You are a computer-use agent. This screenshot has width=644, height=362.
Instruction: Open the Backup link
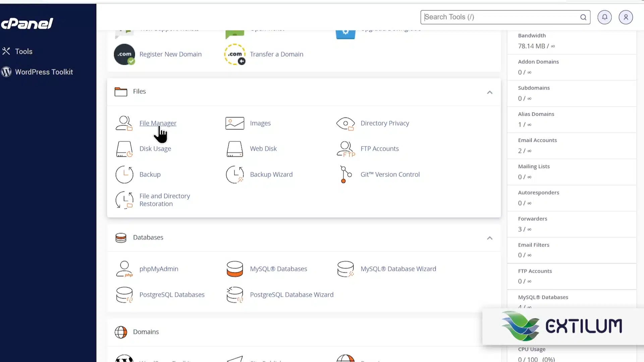[150, 175]
